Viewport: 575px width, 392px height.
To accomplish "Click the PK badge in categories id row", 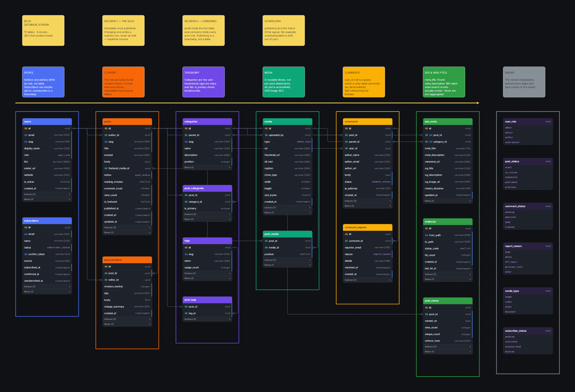I will (186, 129).
